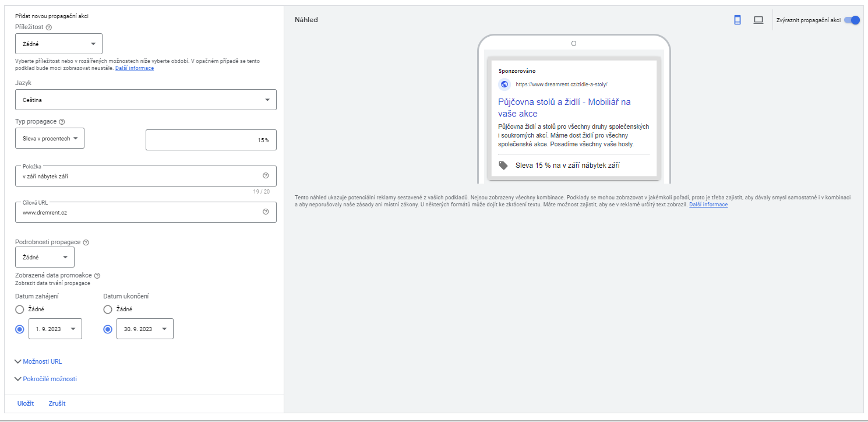
Task: Open the Sleva v procentech dropdown
Action: click(x=50, y=138)
